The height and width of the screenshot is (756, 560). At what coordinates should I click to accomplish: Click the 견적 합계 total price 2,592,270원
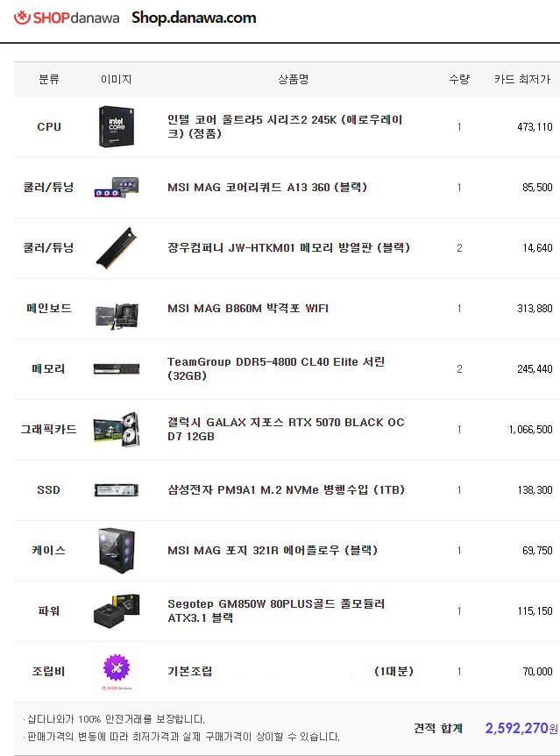[x=521, y=728]
